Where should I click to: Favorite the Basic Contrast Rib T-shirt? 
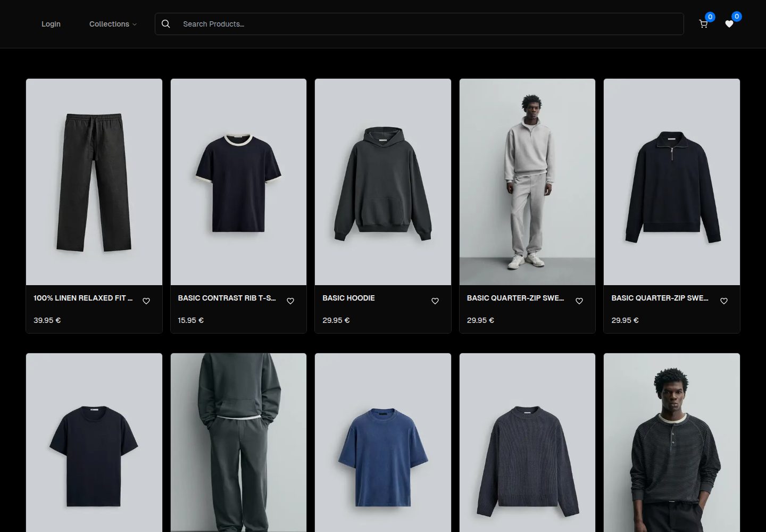click(290, 301)
